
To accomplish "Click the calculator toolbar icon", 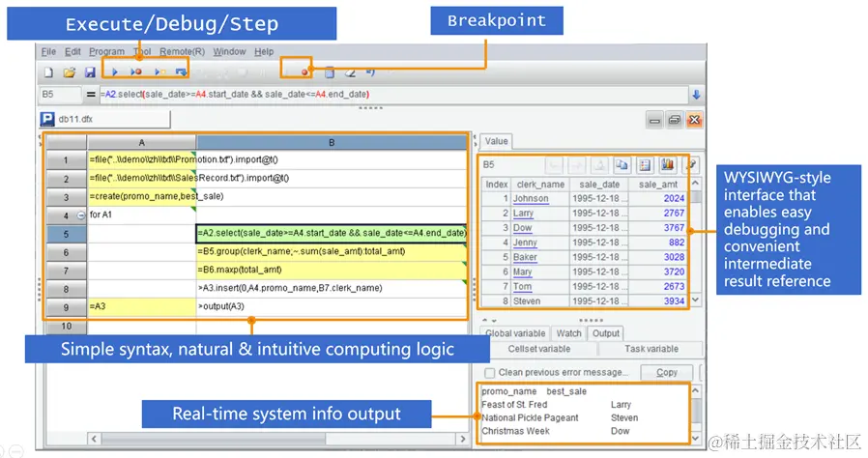I will tap(330, 72).
